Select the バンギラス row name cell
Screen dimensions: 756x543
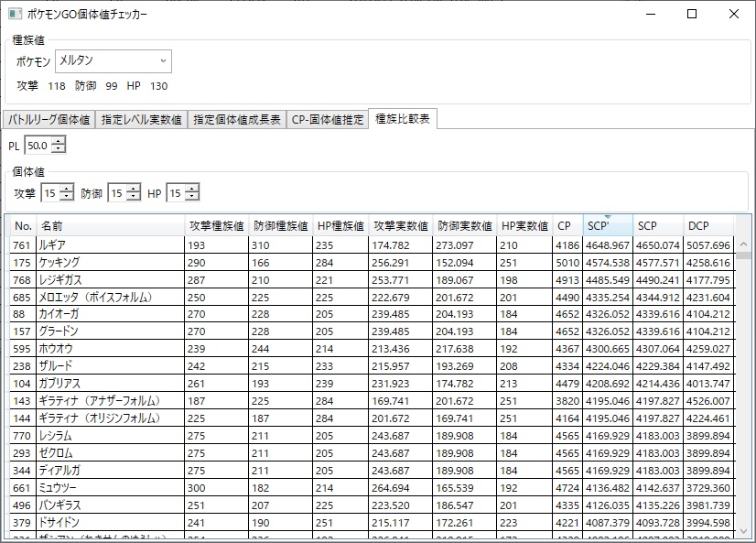tap(111, 505)
